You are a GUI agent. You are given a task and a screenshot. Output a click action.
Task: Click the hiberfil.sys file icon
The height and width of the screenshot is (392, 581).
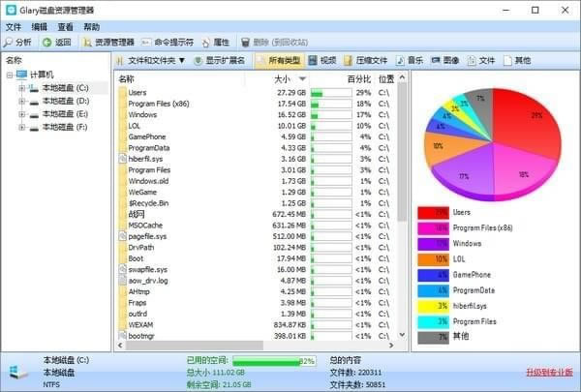123,159
